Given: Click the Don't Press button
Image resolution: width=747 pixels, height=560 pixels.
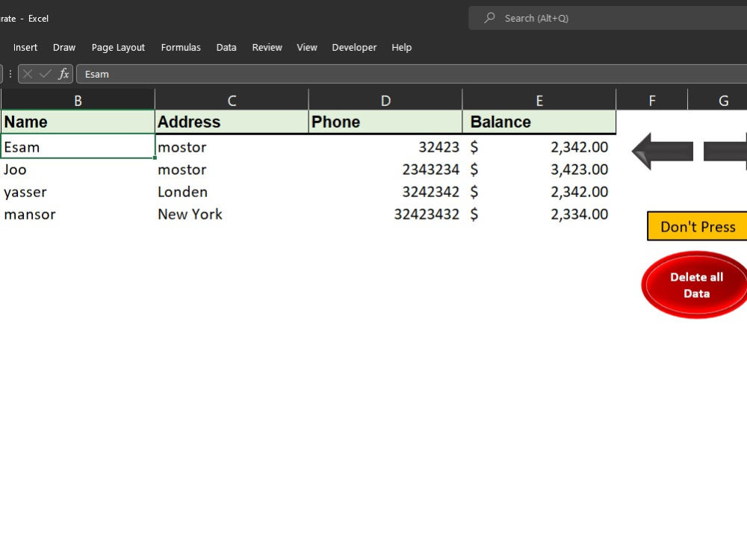Looking at the screenshot, I should [x=697, y=226].
